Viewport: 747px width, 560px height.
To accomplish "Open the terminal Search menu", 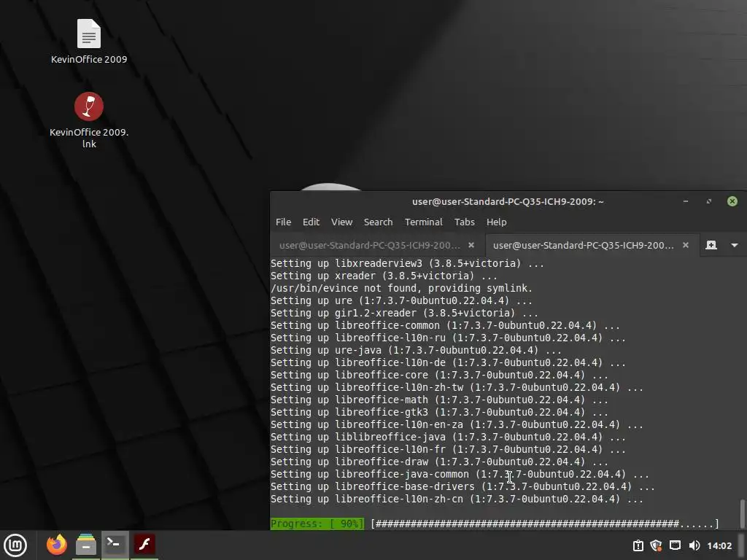I will pos(378,222).
